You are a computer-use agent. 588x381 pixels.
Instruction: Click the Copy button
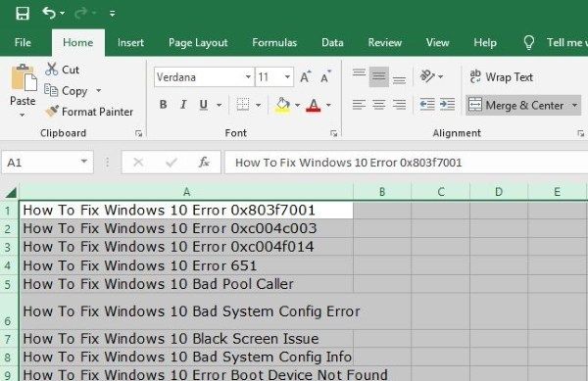[67, 91]
